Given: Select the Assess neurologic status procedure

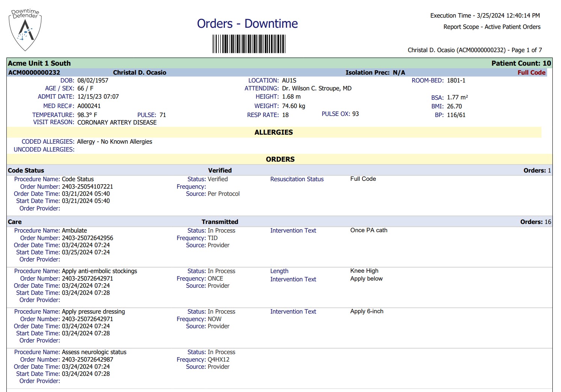Looking at the screenshot, I should 94,352.
